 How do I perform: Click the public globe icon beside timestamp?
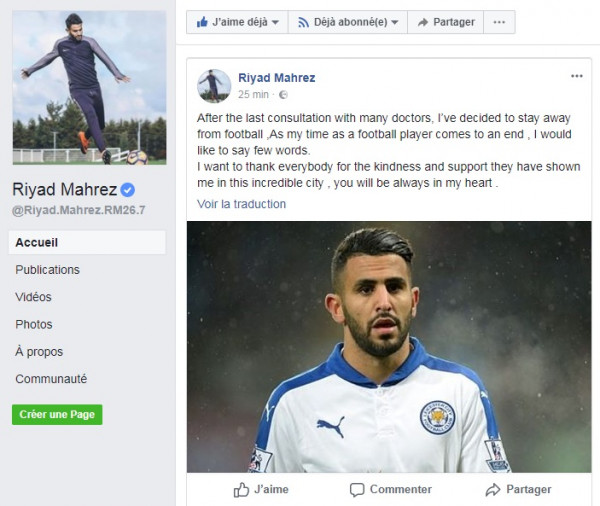tap(283, 95)
